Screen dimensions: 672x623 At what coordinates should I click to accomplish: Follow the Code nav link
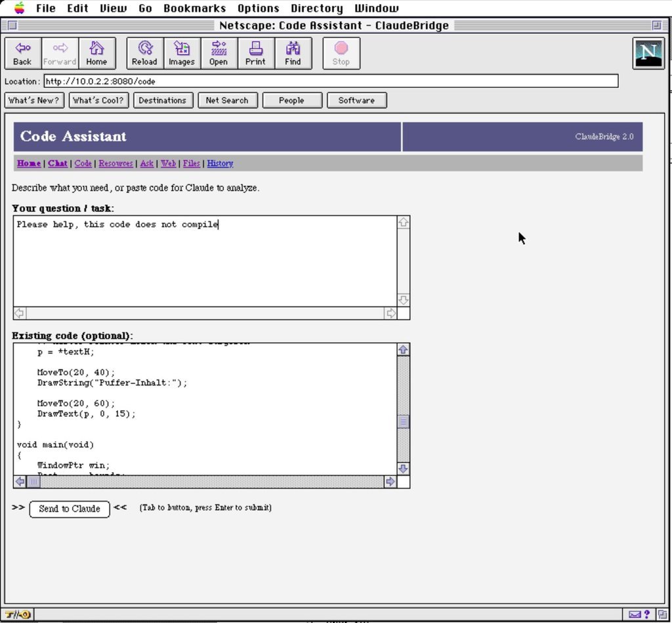click(x=83, y=163)
